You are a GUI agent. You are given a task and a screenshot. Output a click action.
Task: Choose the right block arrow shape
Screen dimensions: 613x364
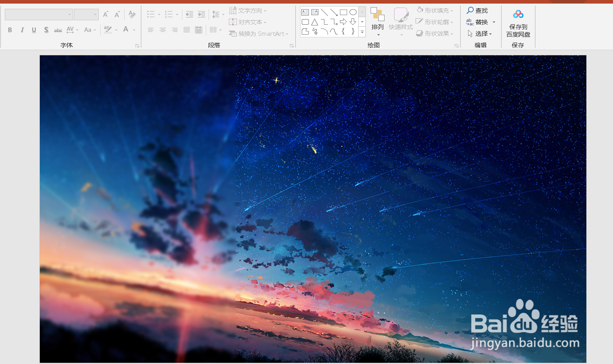(344, 22)
